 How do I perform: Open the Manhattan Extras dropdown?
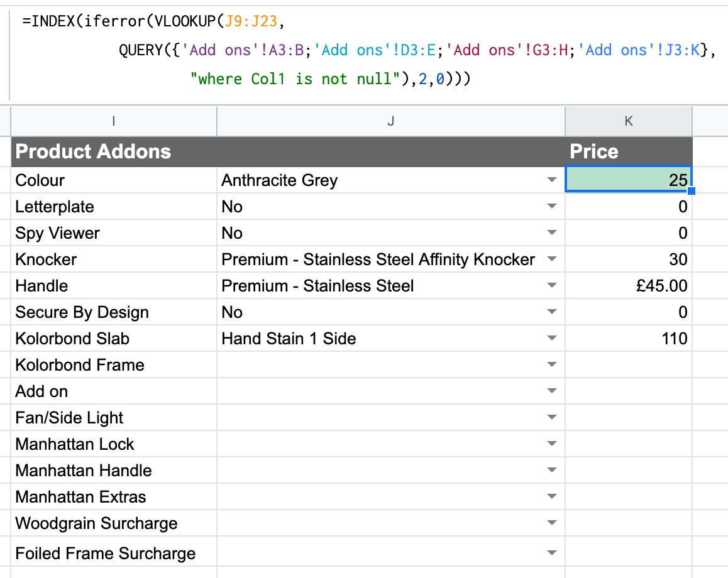coord(552,496)
